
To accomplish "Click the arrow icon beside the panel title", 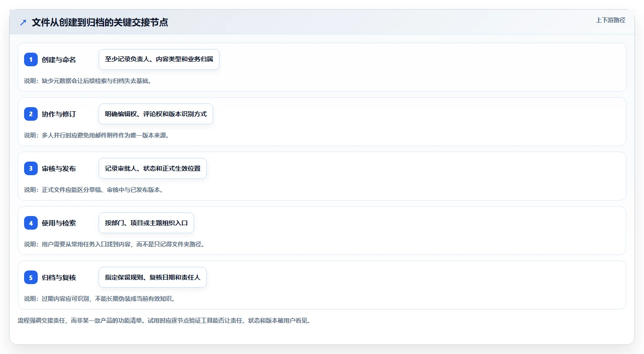I will point(23,22).
